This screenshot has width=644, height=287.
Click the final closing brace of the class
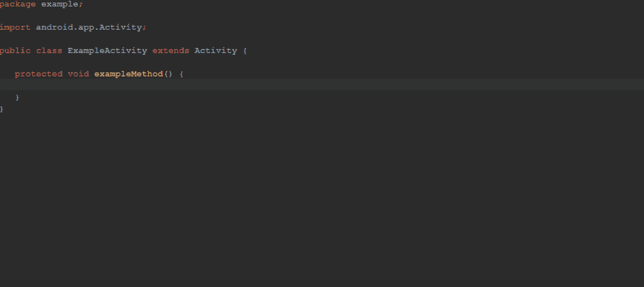pos(2,109)
